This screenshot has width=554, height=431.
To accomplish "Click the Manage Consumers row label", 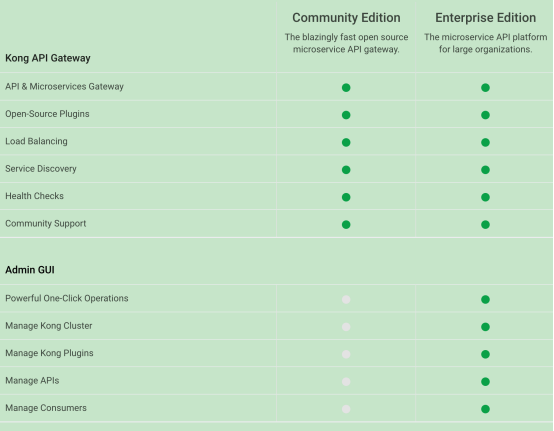I will point(46,408).
